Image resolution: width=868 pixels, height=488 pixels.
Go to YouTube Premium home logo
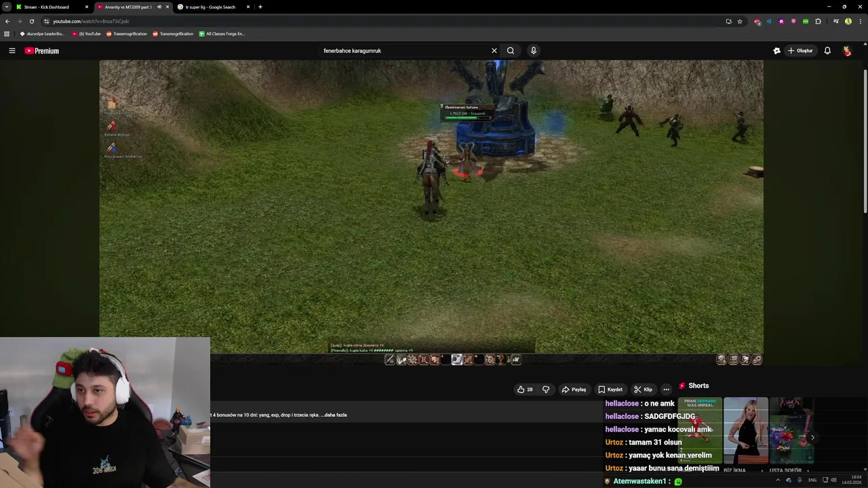pyautogui.click(x=42, y=51)
